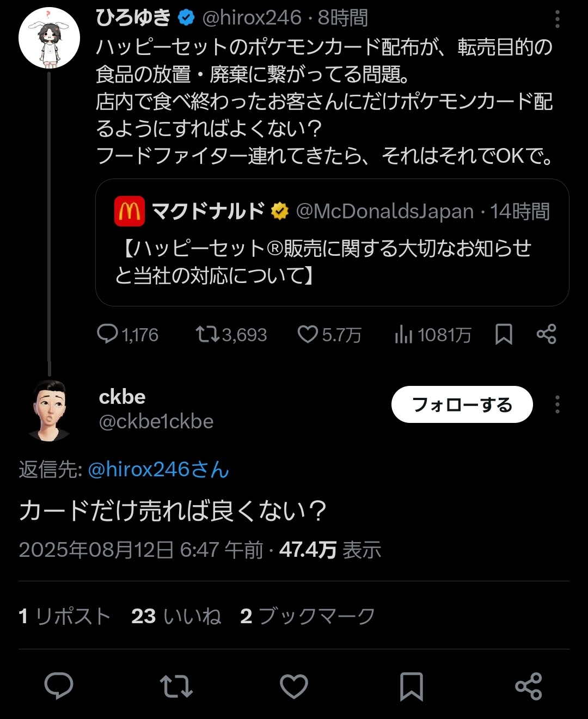This screenshot has height=719, width=588.
Task: Open more options menu for ひろゆき's post
Action: tap(557, 19)
